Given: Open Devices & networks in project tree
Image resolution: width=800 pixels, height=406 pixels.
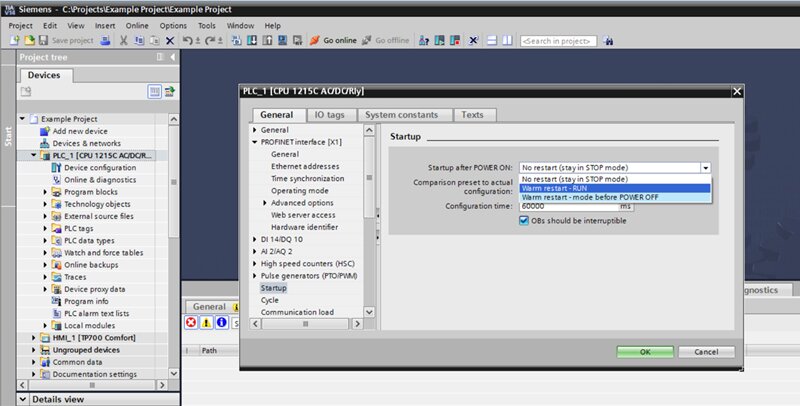Looking at the screenshot, I should 87,143.
